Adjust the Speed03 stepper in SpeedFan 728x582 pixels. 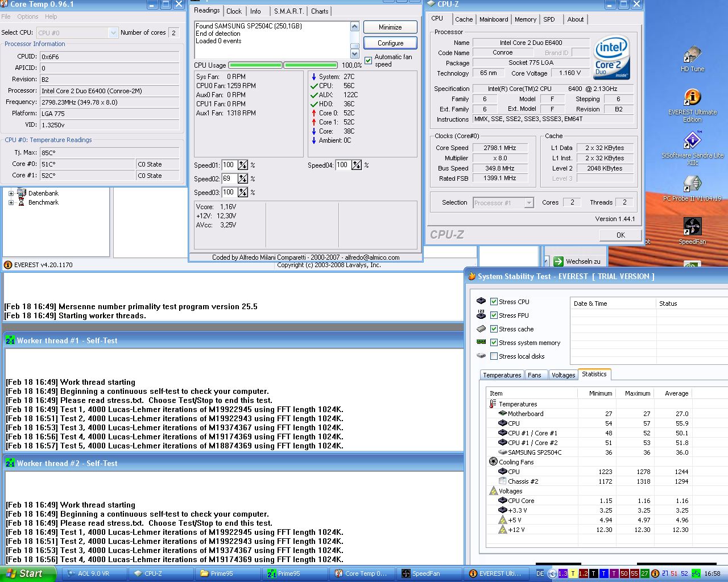pos(243,193)
